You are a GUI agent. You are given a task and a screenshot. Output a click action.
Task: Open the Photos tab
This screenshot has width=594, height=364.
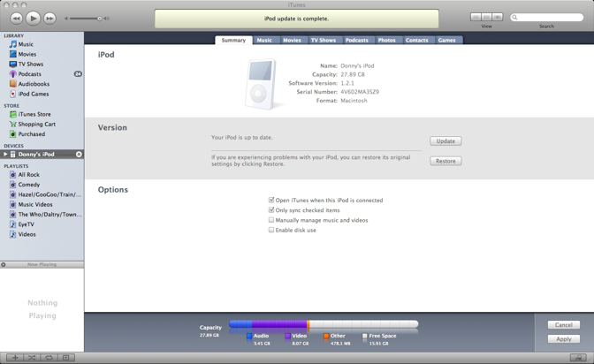(x=386, y=40)
